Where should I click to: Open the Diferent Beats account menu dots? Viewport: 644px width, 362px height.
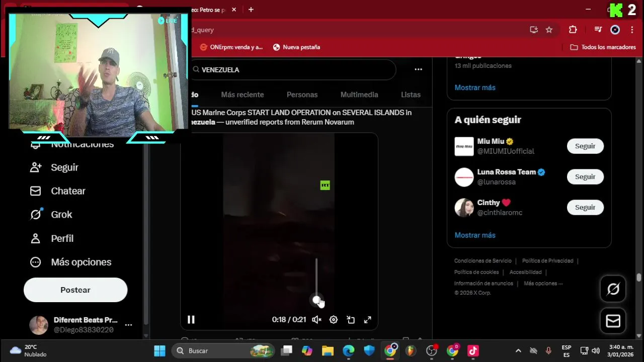128,325
